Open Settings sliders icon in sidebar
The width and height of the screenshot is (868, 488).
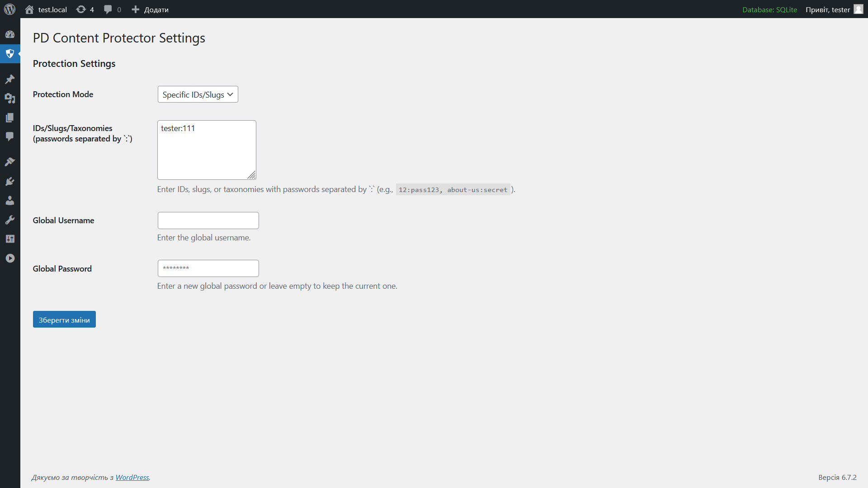[x=10, y=239]
